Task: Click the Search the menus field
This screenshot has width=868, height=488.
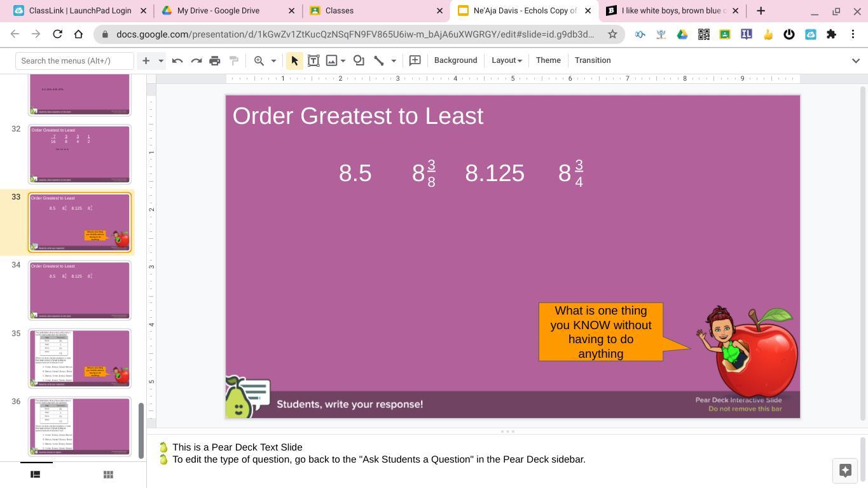Action: tap(75, 60)
